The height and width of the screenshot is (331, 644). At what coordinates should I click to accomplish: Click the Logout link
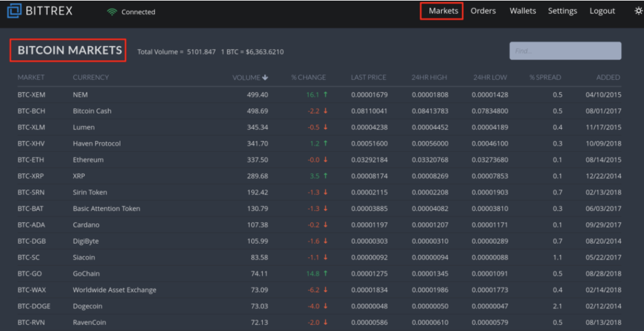[602, 11]
